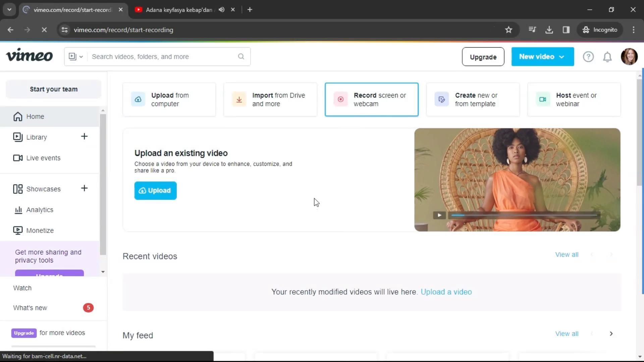Click the user profile avatar
Screen dimensions: 644x362
[x=629, y=57]
